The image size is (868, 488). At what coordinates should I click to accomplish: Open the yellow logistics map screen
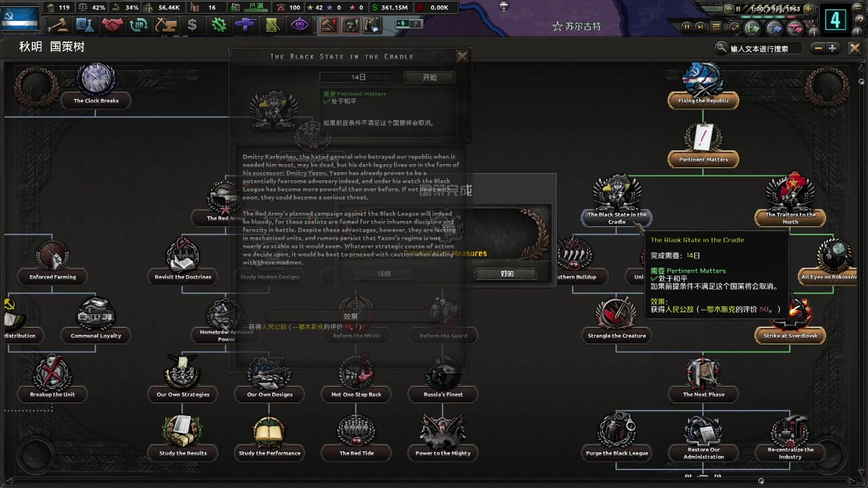pyautogui.click(x=273, y=25)
